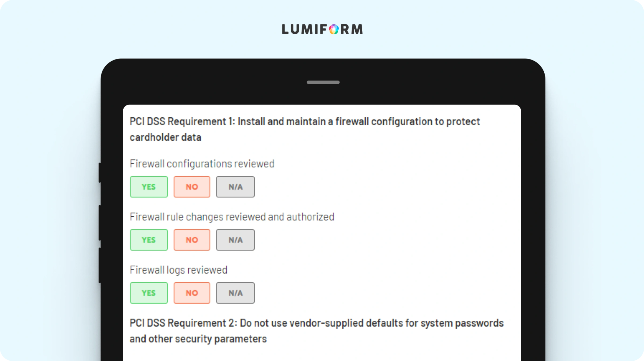This screenshot has width=644, height=361.
Task: Choose YES for Firewall rule changes reviewed and authorized
Action: [x=149, y=240]
